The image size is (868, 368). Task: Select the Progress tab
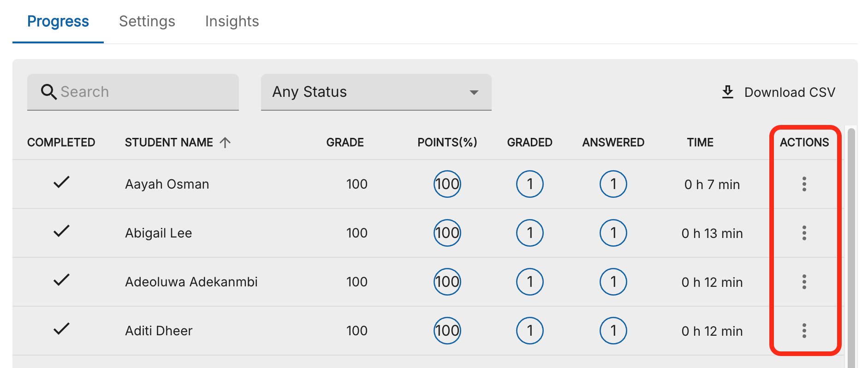pos(58,21)
